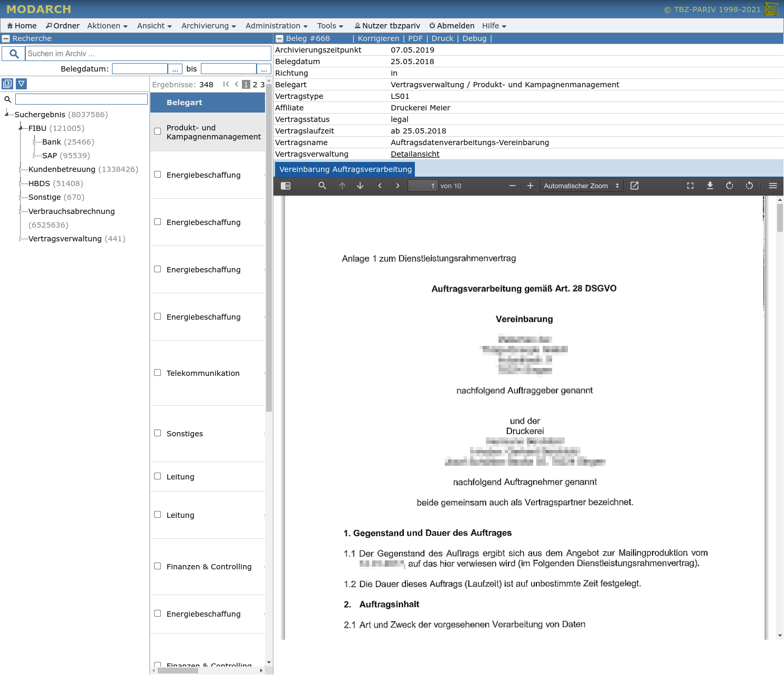Check the Finanzen & Controlling row checkbox
This screenshot has width=784, height=675.
coord(157,566)
